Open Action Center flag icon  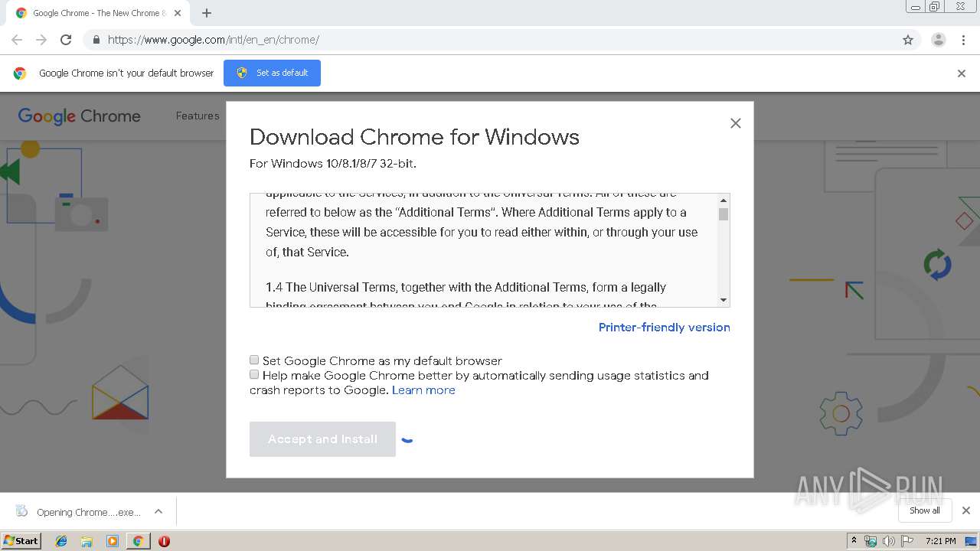[907, 541]
